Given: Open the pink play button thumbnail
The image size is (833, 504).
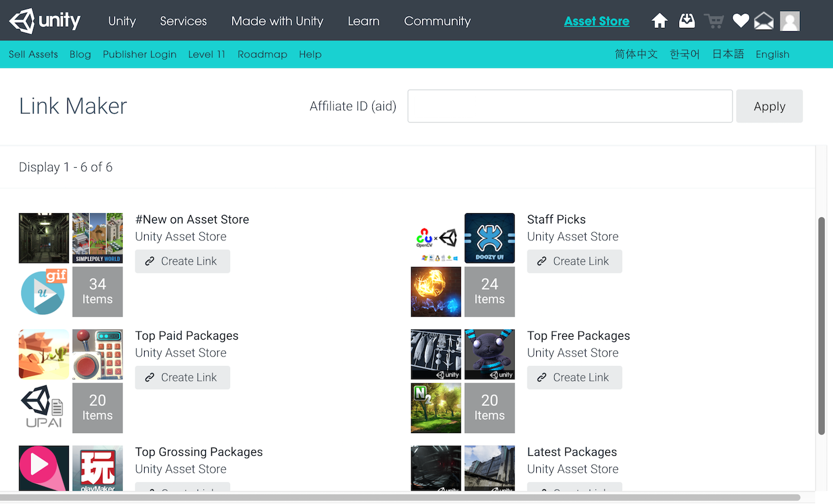Looking at the screenshot, I should [44, 468].
